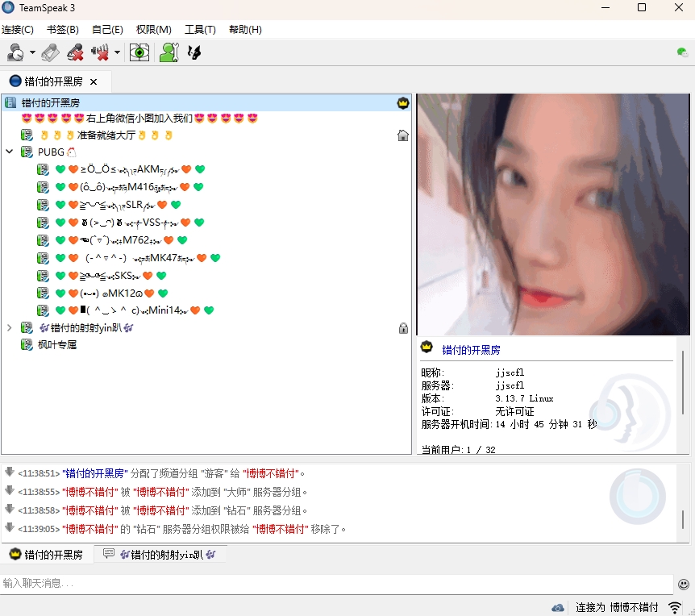The image size is (695, 616).
Task: Click the chat message input field
Action: click(336, 584)
